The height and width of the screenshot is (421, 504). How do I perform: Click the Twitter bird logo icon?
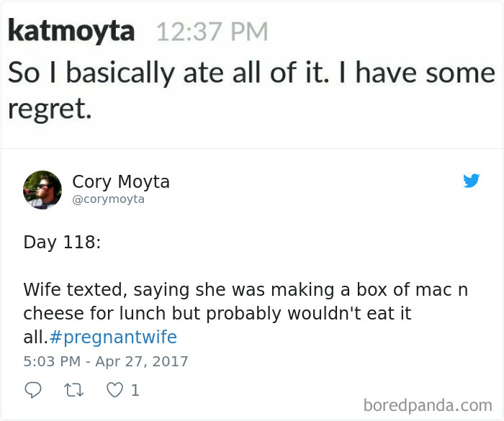tap(471, 181)
